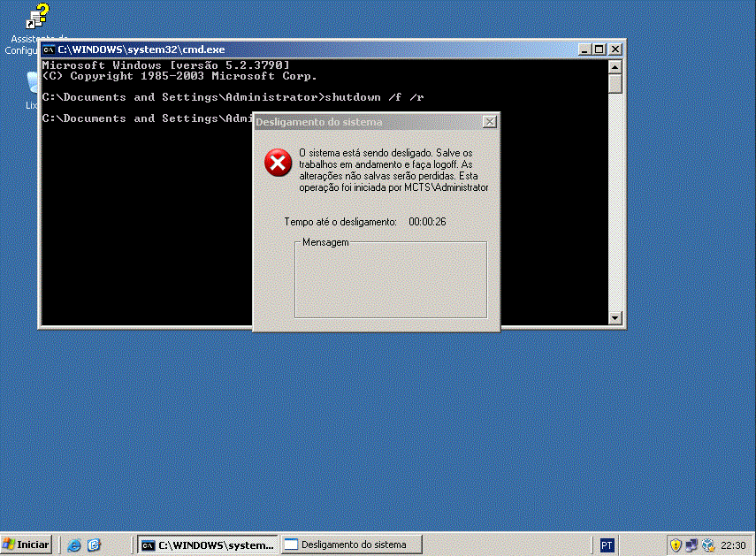Open the cmd.exe title bar system icon

click(49, 50)
